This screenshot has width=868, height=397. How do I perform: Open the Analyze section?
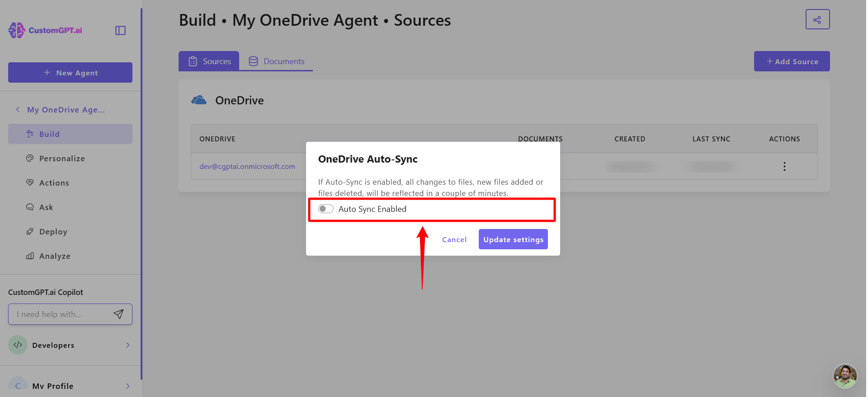point(70,256)
